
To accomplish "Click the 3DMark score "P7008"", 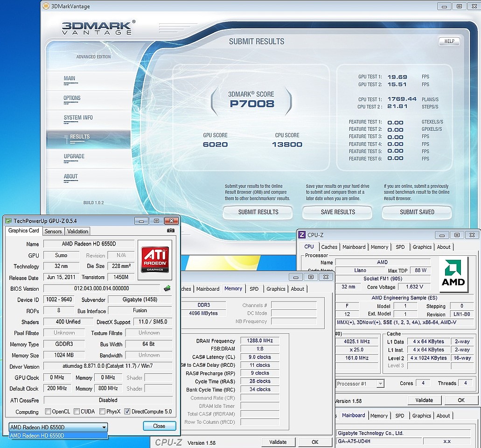I will [x=252, y=104].
